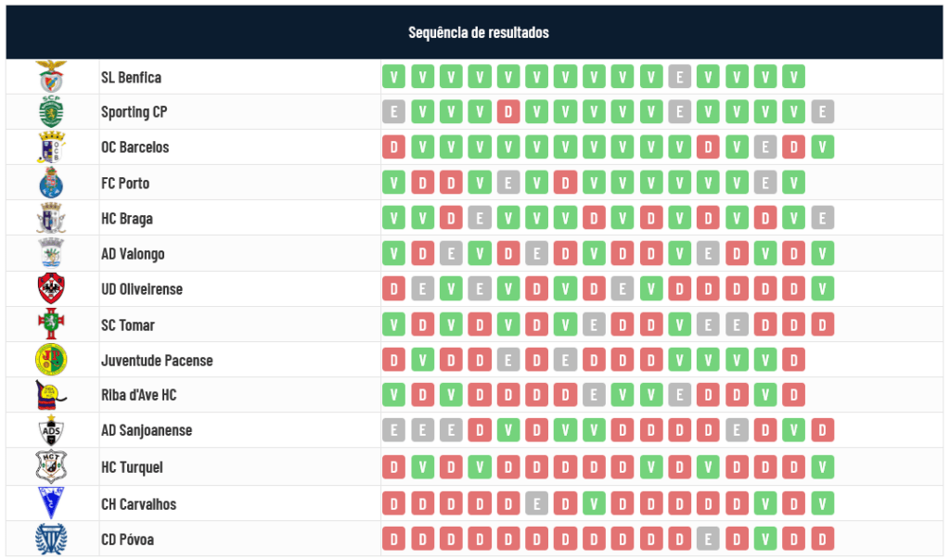Screen dimensions: 950x560
Task: Click the UD Oliveirense red shield logo
Action: click(51, 289)
